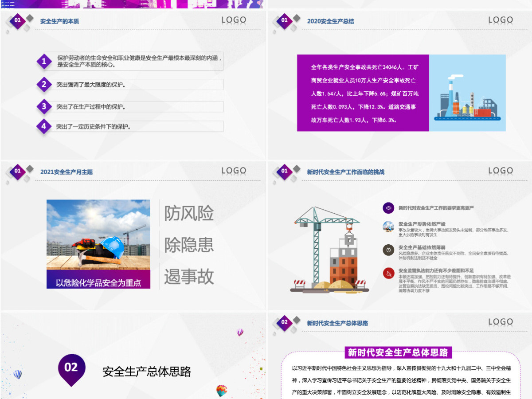Click the heading 新时代对安全生产工作的要求更高更严
Image resolution: width=532 pixels, height=399 pixels.
pos(436,208)
